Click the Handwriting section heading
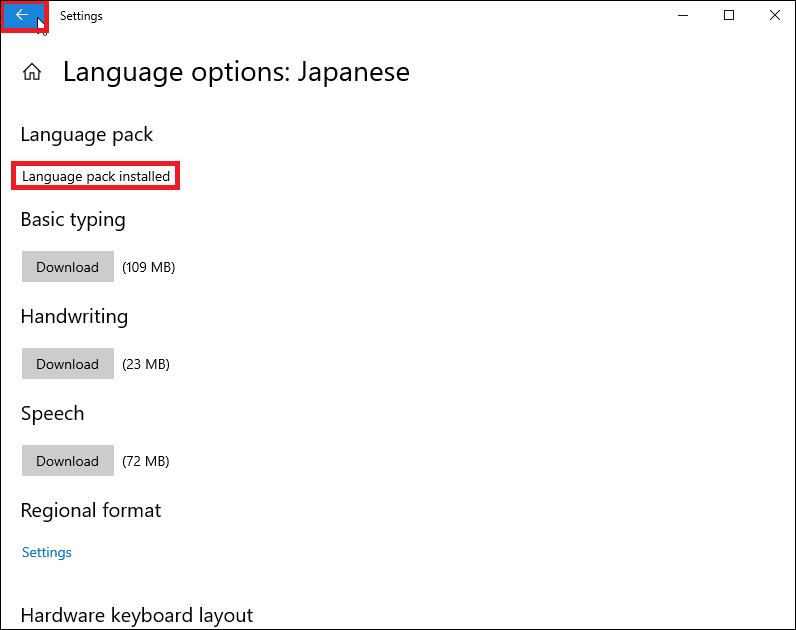The image size is (796, 630). 74,317
